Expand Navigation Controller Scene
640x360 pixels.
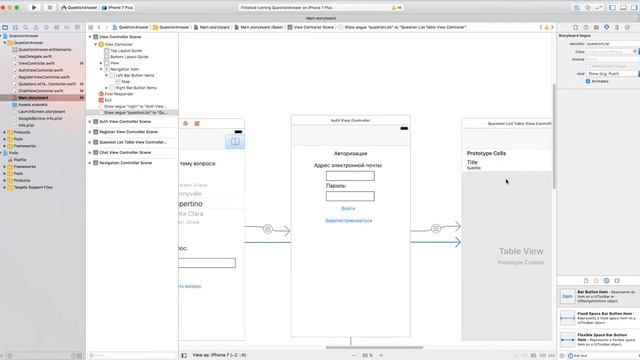(x=90, y=163)
